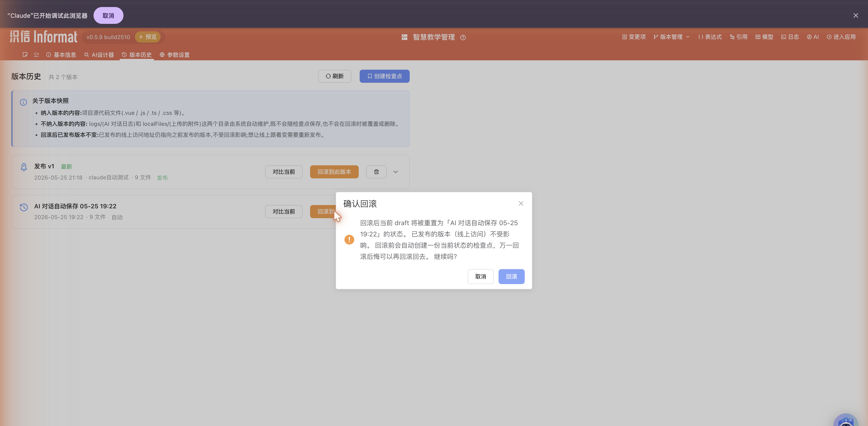
Task: Click the history clock icon of AI 对话自动保存
Action: 24,207
